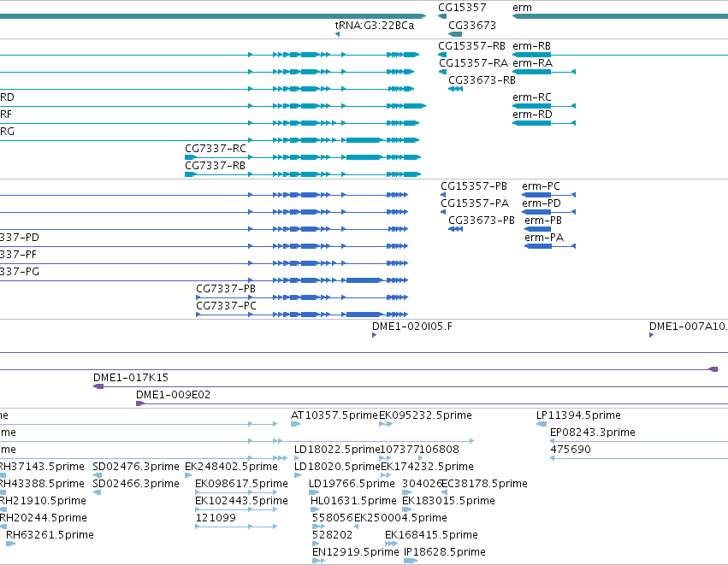Click the CG15357 gene label

[x=462, y=8]
